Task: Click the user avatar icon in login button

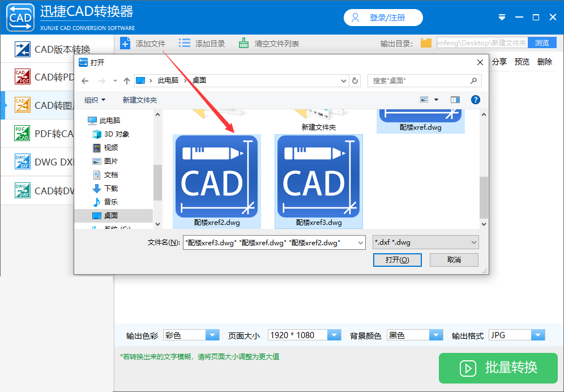Action: tap(356, 18)
